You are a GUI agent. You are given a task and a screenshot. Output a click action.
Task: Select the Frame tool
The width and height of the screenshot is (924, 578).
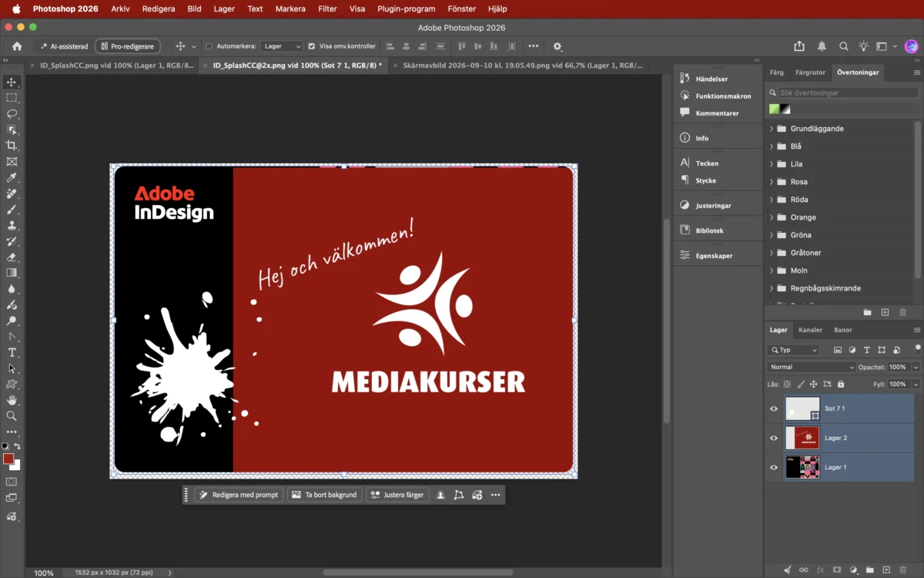click(x=12, y=162)
